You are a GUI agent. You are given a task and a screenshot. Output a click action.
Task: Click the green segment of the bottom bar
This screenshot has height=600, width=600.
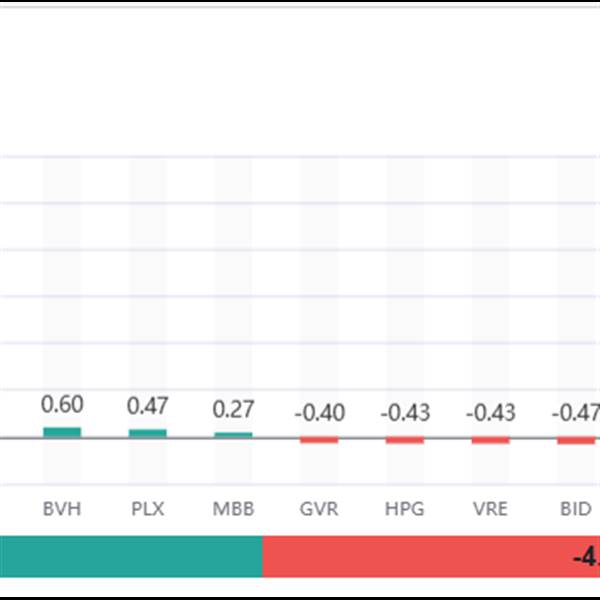(130, 557)
